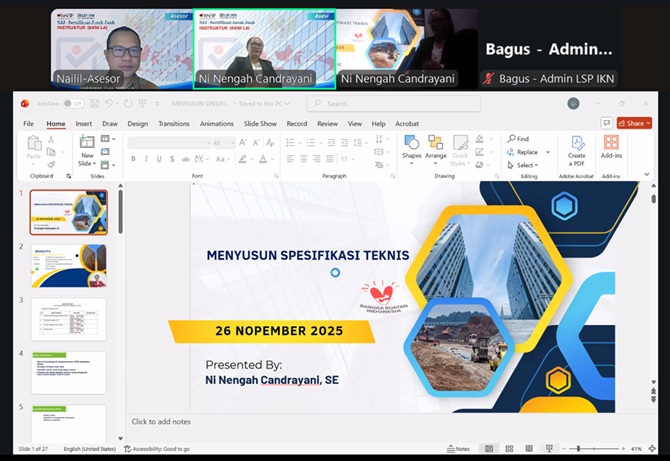Toggle bold formatting
Image resolution: width=670 pixels, height=461 pixels.
coord(132,159)
